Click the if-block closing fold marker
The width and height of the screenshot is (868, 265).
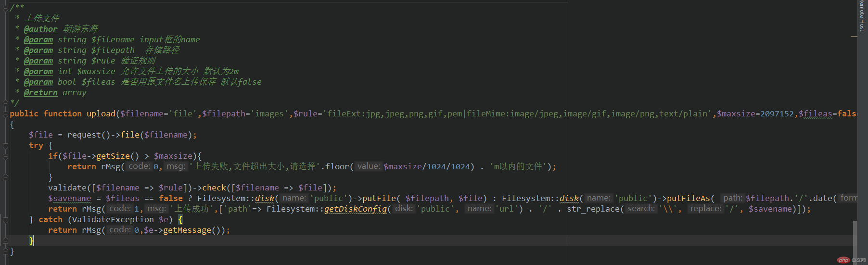[x=5, y=177]
